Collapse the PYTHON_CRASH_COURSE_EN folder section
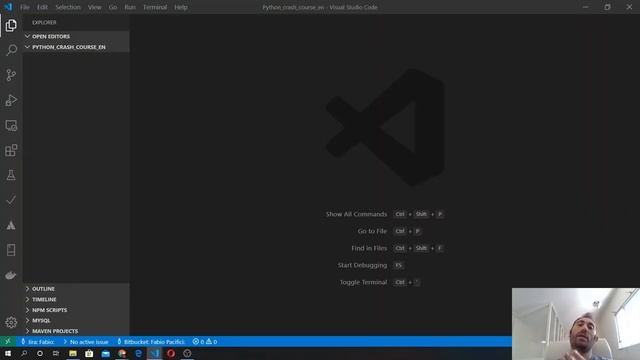 tap(76, 47)
